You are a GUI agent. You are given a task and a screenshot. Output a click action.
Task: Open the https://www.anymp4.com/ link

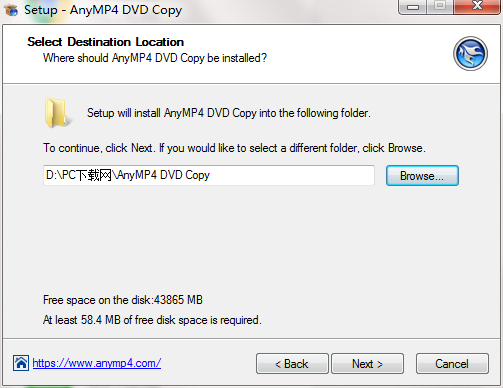click(97, 363)
